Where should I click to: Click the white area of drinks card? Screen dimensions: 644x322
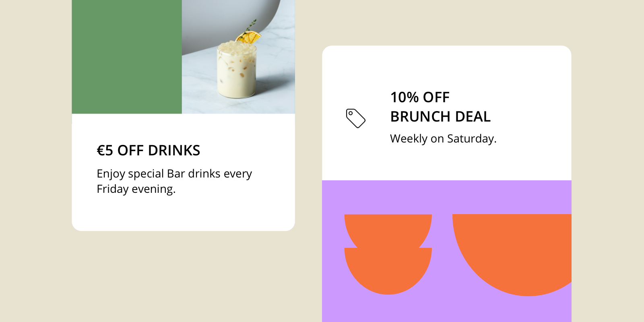point(183,213)
